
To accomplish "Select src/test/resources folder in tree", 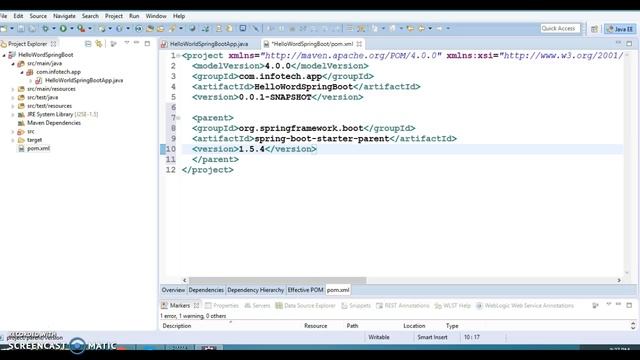I will click(49, 106).
